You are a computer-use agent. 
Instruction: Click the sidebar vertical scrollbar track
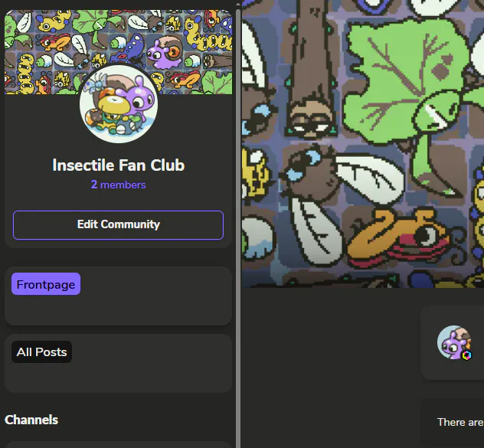pos(238,228)
